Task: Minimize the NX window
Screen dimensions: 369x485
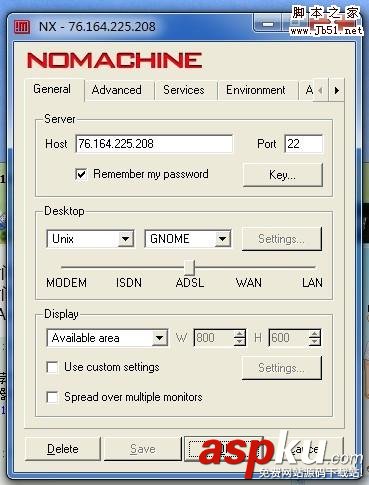Action: (x=268, y=24)
